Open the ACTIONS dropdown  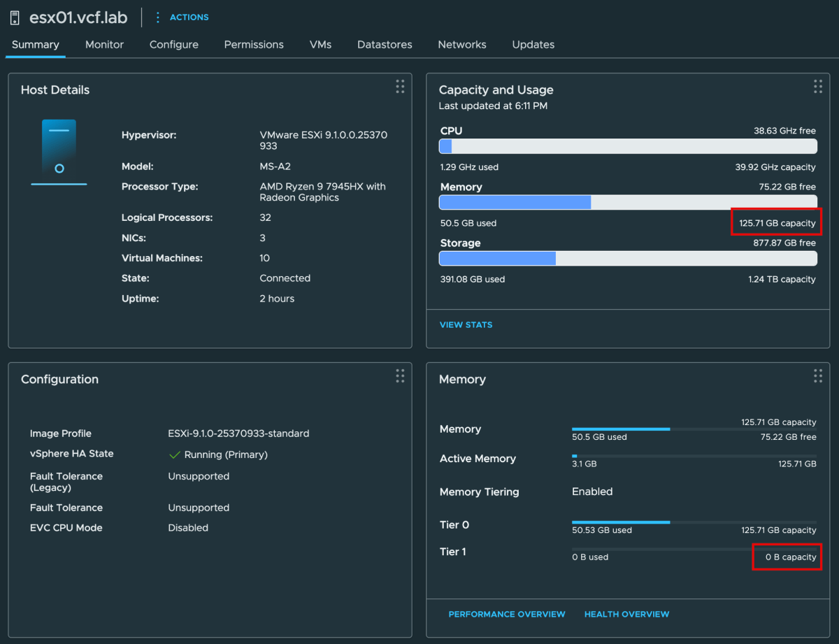tap(189, 17)
